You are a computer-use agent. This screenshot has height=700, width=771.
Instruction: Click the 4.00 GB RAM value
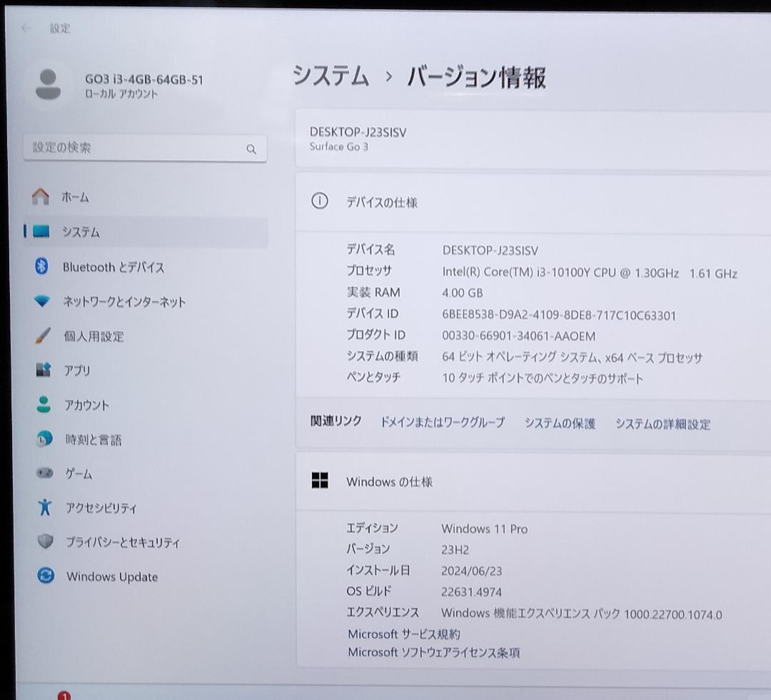[462, 293]
